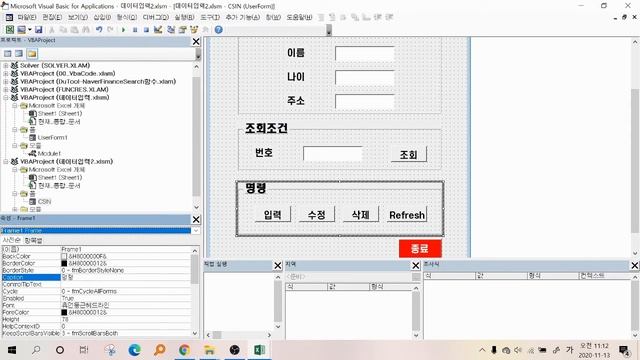Open Microsoft Edge from the taskbar
The image size is (640, 360).
(x=134, y=350)
